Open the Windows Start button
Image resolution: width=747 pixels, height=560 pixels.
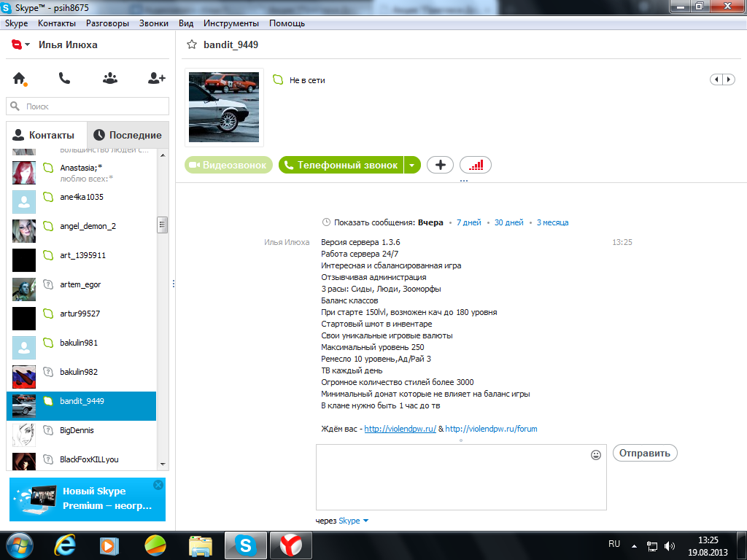coord(20,545)
